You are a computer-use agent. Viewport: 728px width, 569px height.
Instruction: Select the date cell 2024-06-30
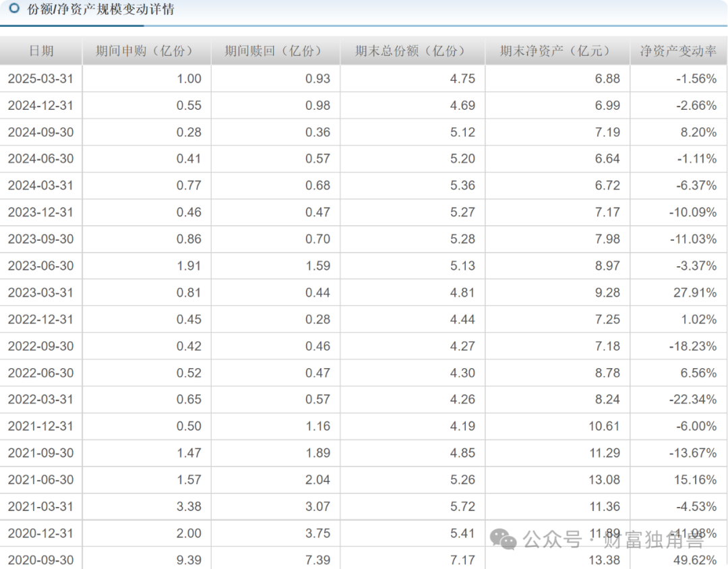[x=41, y=159]
